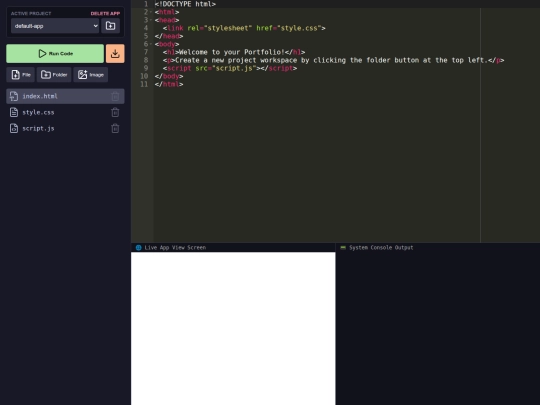540x405 pixels.
Task: Click inside the white live preview pane
Action: [x=233, y=328]
